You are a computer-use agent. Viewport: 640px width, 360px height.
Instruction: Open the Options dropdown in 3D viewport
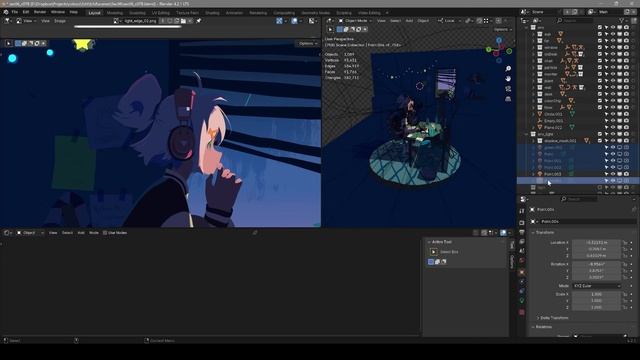click(x=502, y=29)
